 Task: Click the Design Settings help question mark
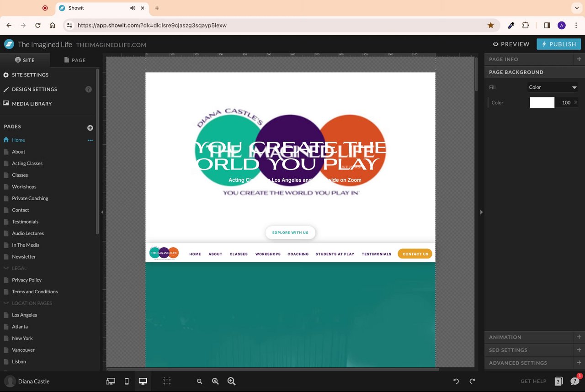tap(89, 90)
